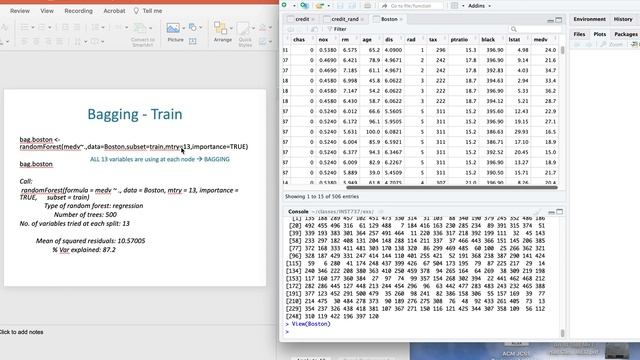Open the Review ribbon tab

pyautogui.click(x=20, y=11)
